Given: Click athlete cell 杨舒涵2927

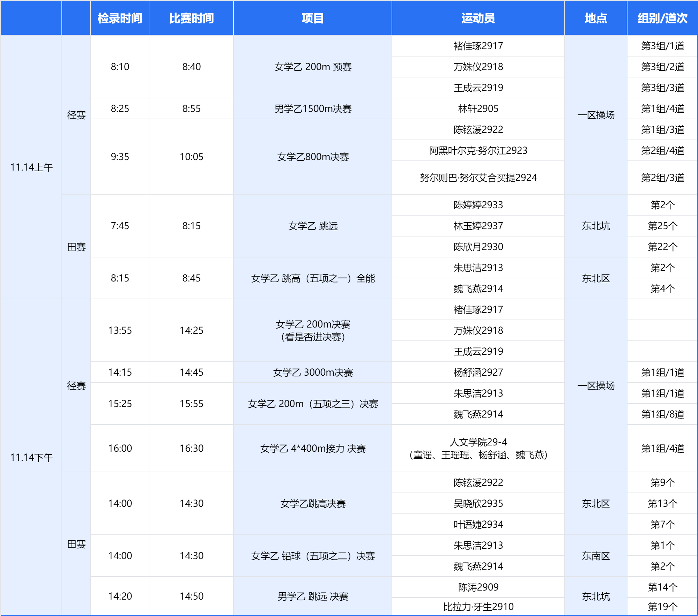Looking at the screenshot, I should [x=478, y=372].
